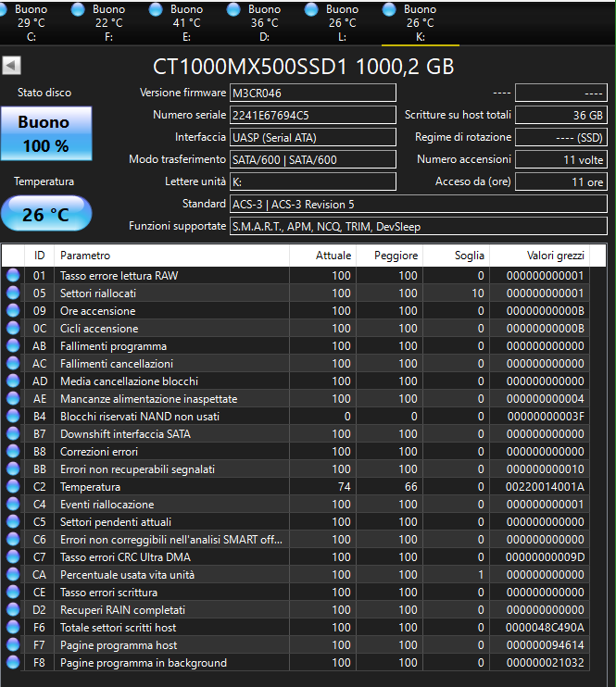The height and width of the screenshot is (687, 616).
Task: Click the 36 GB total host writes field
Action: pos(561,115)
